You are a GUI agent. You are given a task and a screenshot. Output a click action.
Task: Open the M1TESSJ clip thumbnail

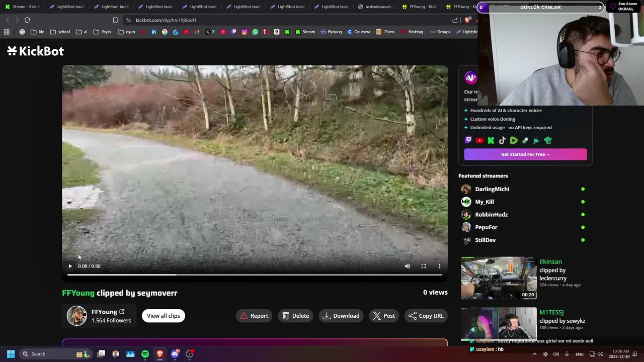499,325
